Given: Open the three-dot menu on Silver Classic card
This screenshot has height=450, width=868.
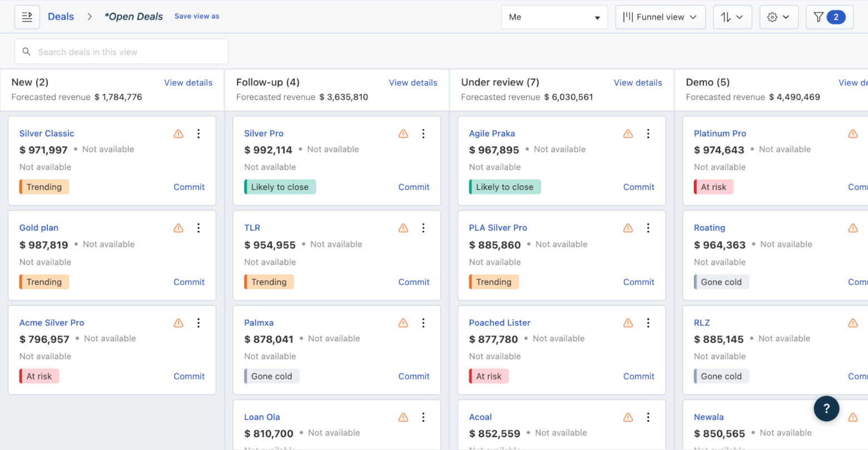Looking at the screenshot, I should (x=199, y=134).
